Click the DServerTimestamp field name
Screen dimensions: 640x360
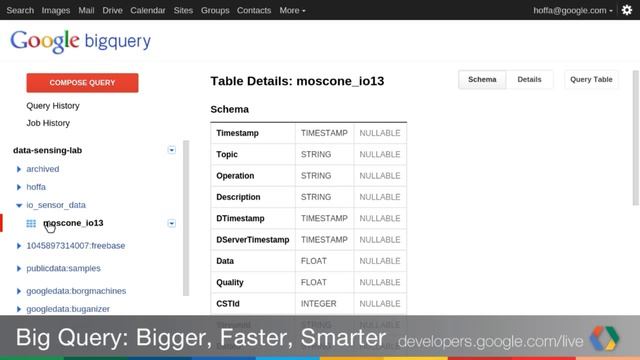coord(253,240)
